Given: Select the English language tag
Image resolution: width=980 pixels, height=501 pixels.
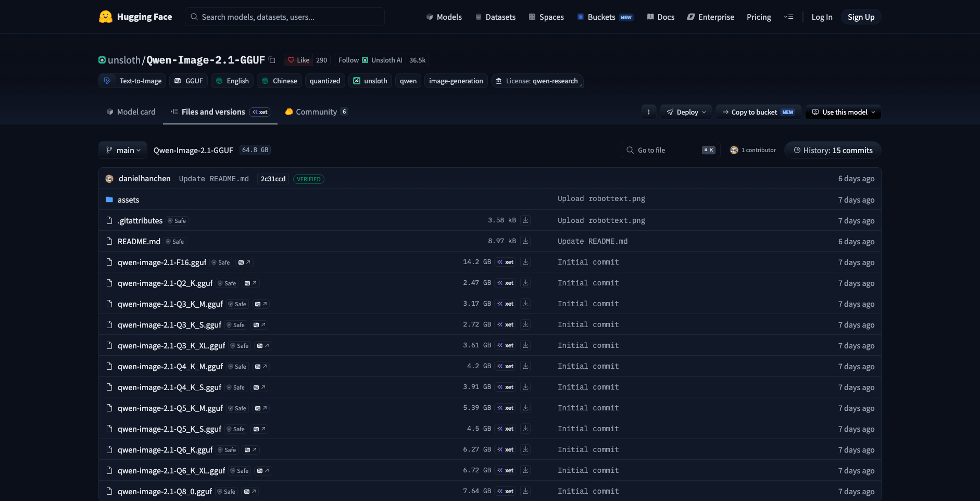Looking at the screenshot, I should pos(232,81).
